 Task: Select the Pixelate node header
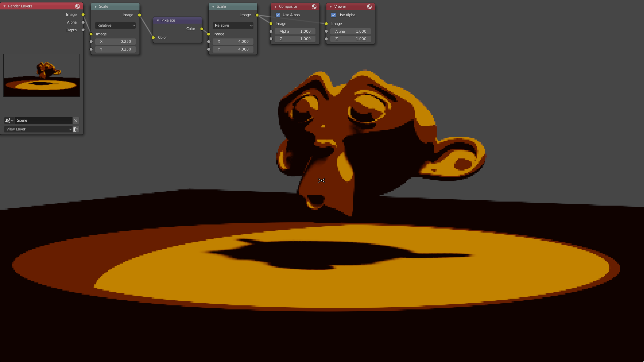tap(178, 20)
